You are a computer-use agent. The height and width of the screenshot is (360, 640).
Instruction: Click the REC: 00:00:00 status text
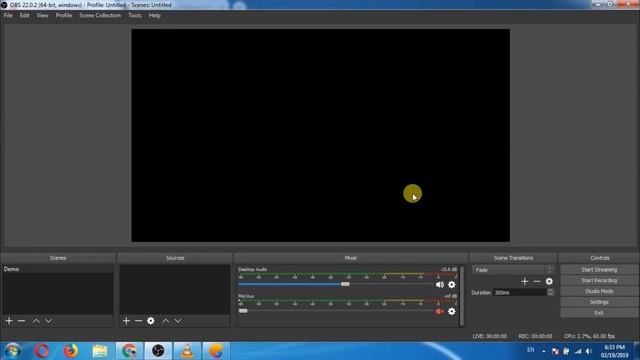click(535, 336)
